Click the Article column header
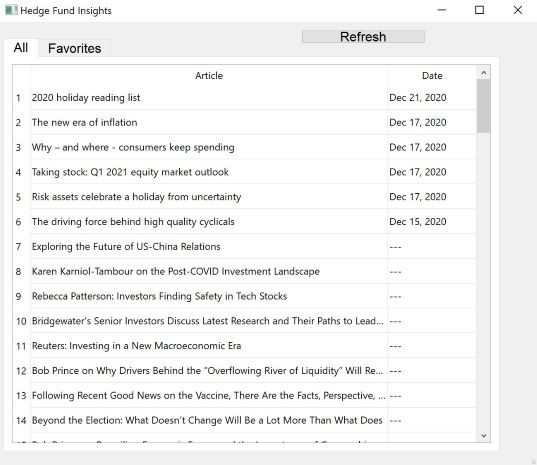The width and height of the screenshot is (537, 465). tap(209, 76)
